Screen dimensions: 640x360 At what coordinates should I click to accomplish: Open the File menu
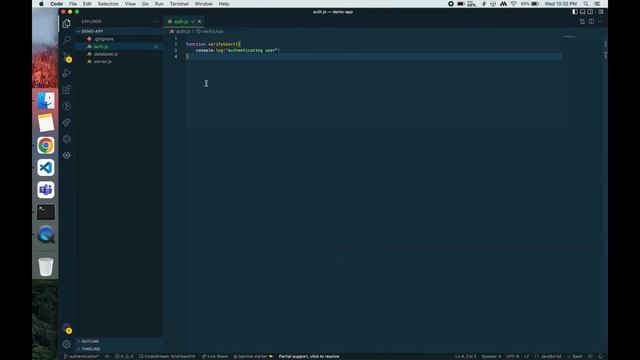coord(73,4)
